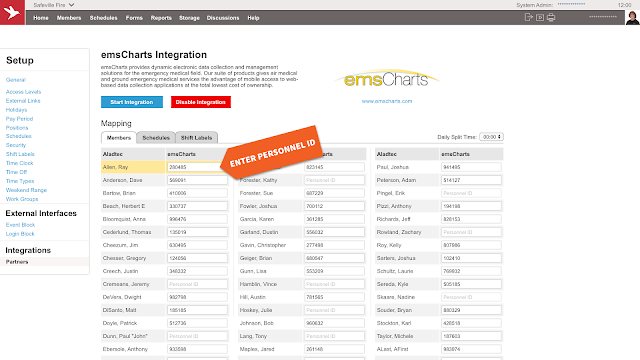Open the Help menu
This screenshot has width=640, height=360.
pyautogui.click(x=253, y=18)
